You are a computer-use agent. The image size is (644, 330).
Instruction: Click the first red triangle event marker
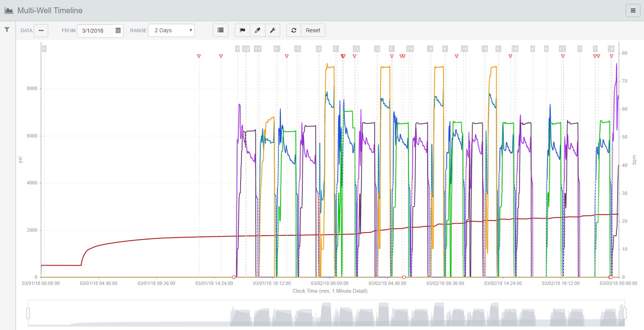point(199,56)
